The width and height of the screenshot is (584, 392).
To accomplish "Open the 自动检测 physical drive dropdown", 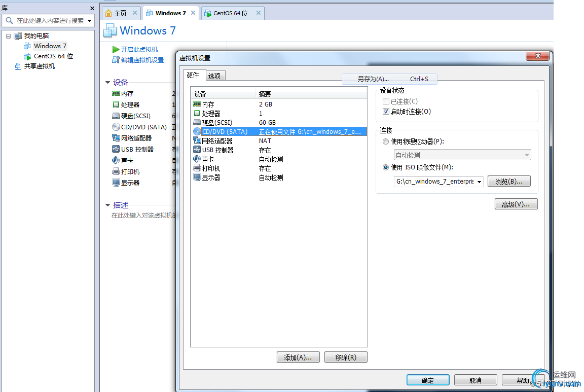I will (462, 155).
